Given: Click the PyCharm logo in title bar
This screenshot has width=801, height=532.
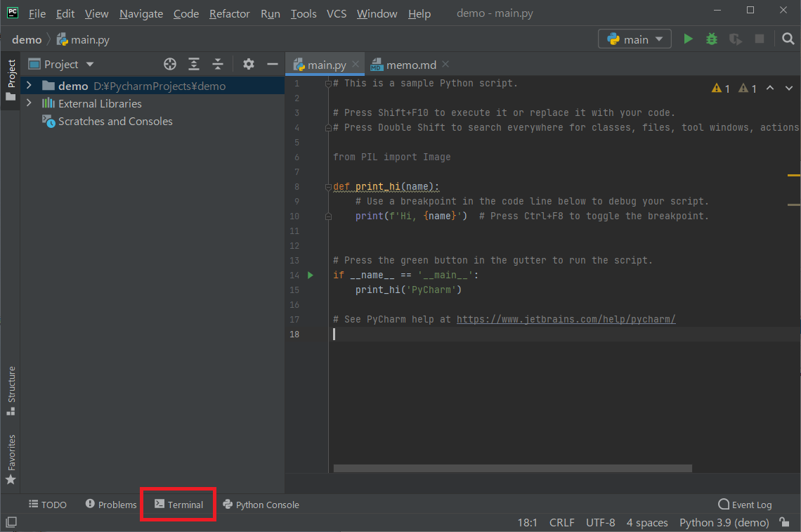Looking at the screenshot, I should click(12, 13).
